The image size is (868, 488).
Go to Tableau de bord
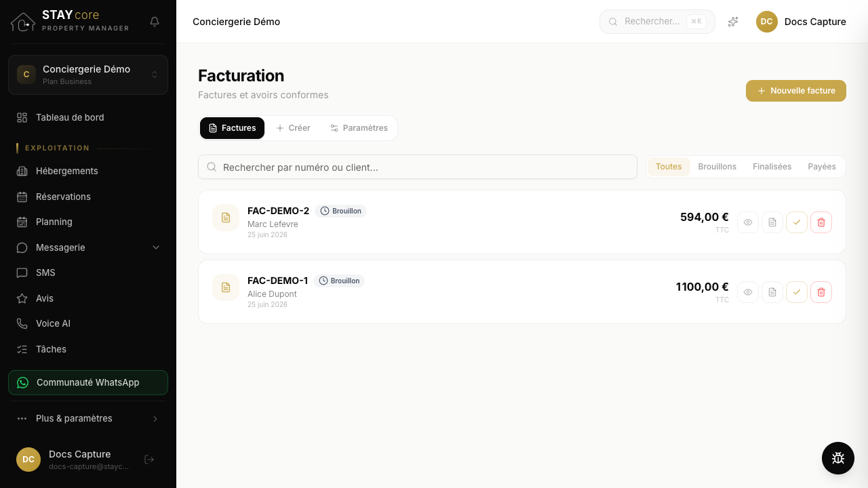(x=88, y=117)
